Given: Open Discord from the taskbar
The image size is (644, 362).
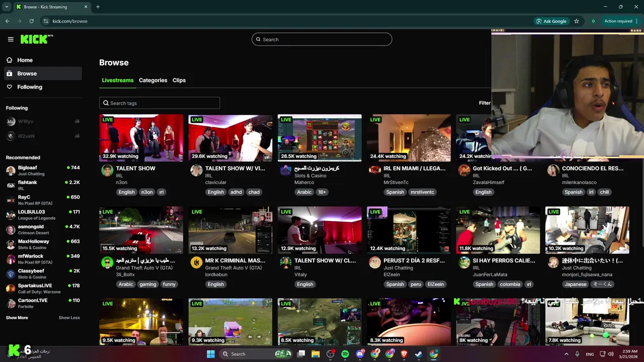Looking at the screenshot, I should pos(360,354).
